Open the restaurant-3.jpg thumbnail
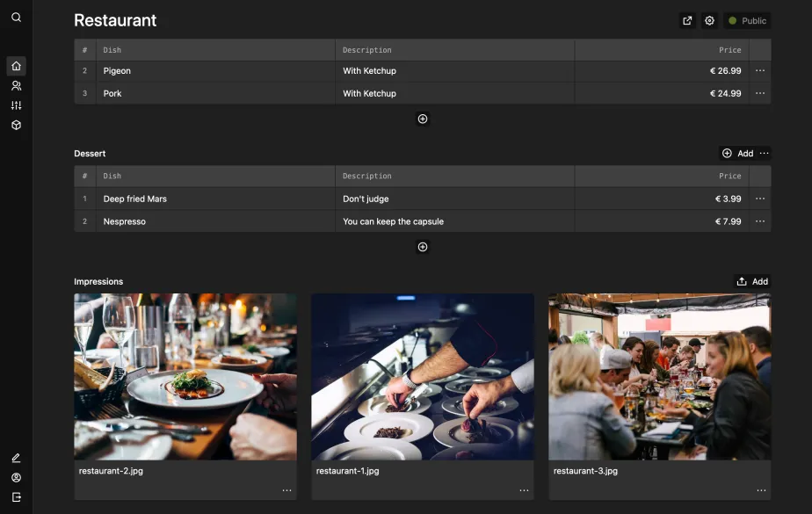Screen dimensions: 812x514 (660, 377)
